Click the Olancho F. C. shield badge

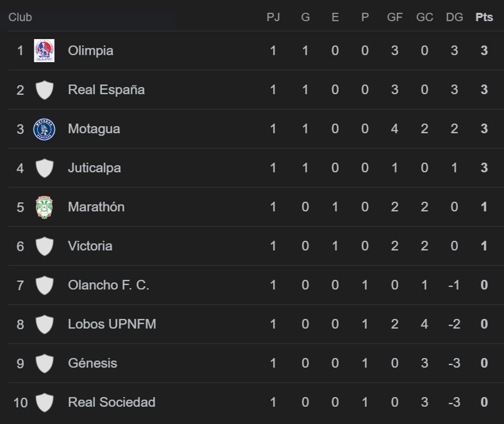(x=45, y=285)
